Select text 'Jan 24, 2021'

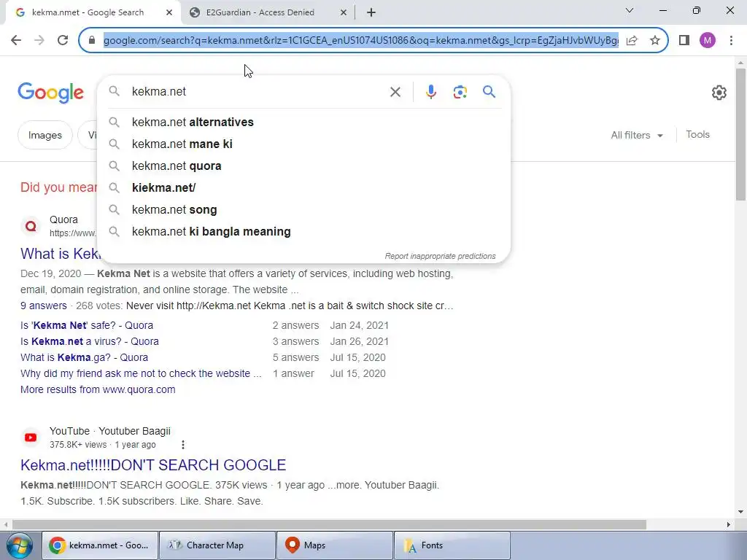(x=359, y=325)
